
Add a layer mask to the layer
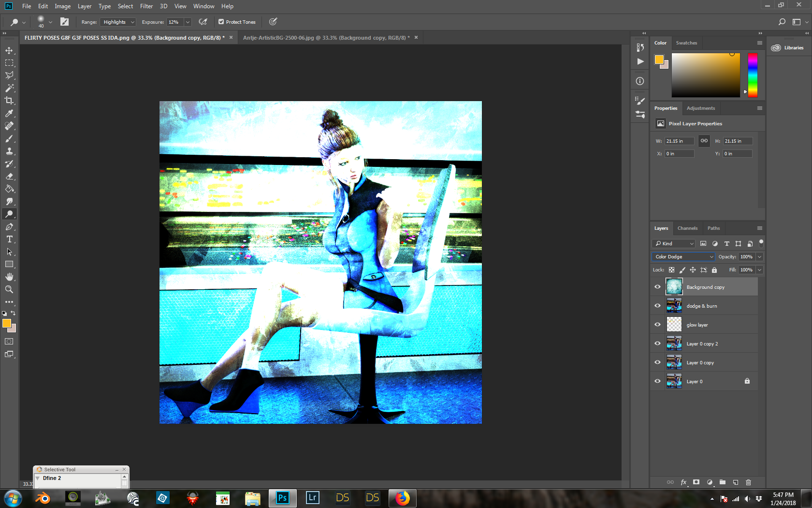696,482
